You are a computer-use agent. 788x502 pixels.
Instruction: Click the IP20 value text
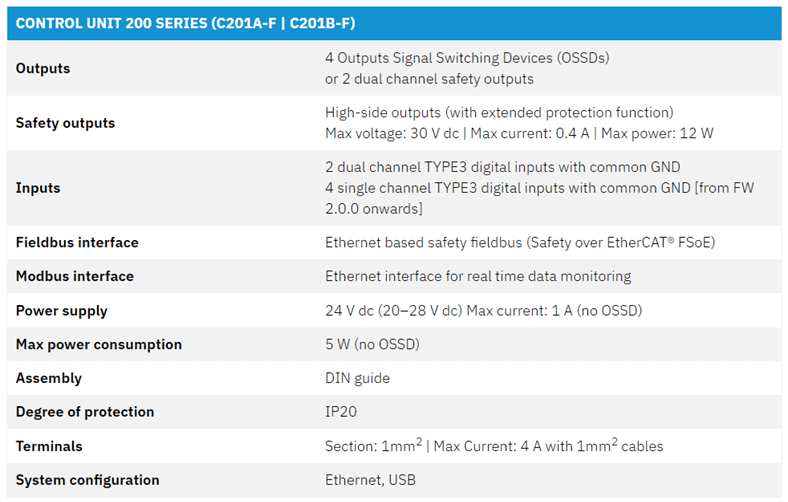click(341, 412)
